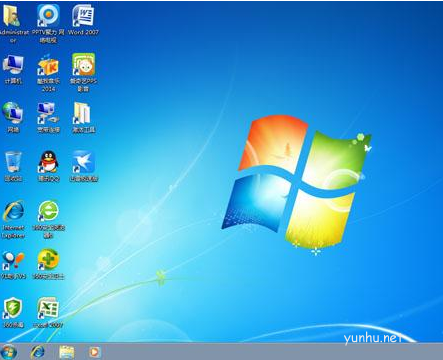Launch Internet Explorer from the taskbar
The width and height of the screenshot is (443, 360).
point(37,352)
